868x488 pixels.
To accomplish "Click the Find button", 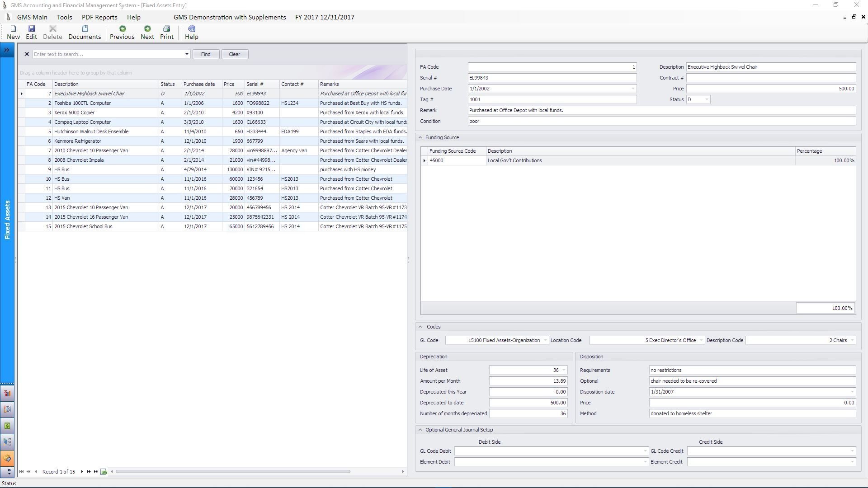I will [x=206, y=54].
